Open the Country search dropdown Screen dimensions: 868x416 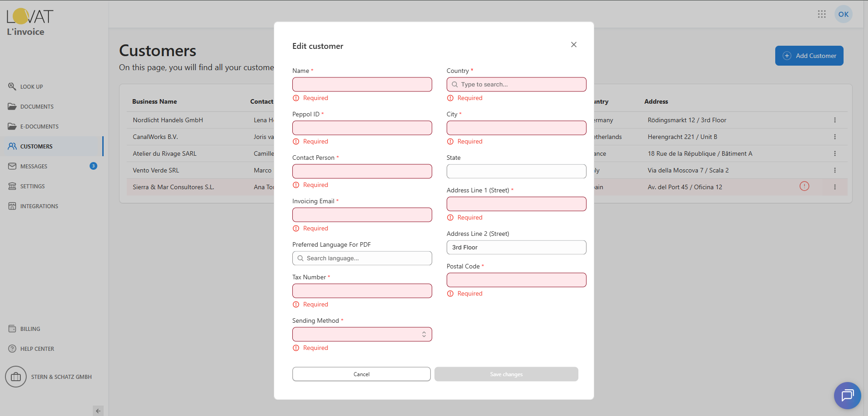click(x=516, y=84)
